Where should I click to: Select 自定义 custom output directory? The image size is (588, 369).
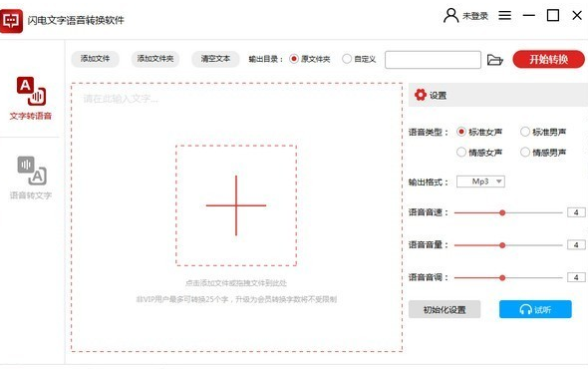click(359, 59)
